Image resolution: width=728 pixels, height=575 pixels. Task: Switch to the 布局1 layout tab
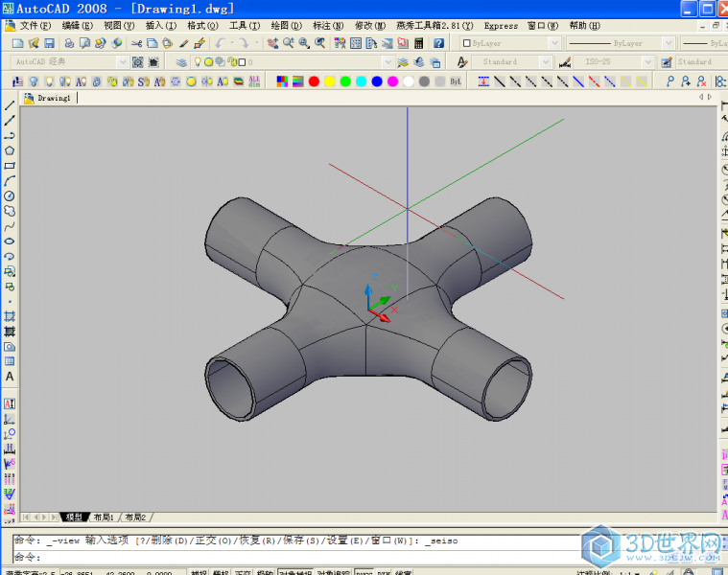(x=104, y=517)
